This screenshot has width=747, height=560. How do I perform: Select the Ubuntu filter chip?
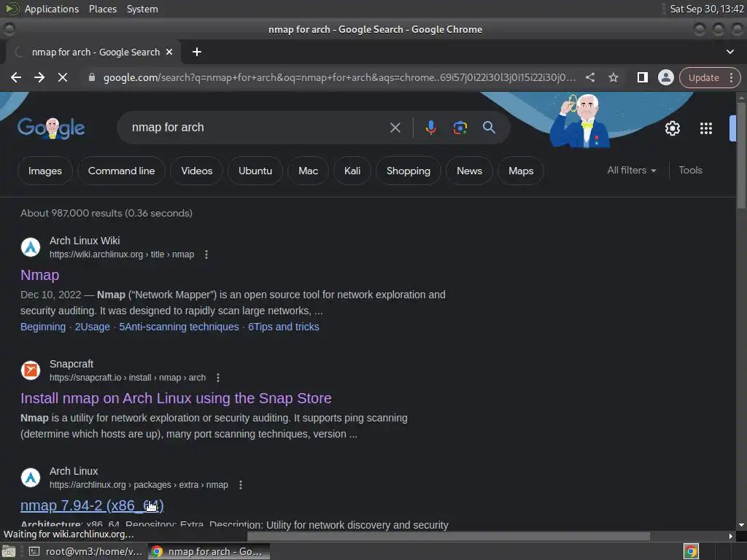[255, 171]
